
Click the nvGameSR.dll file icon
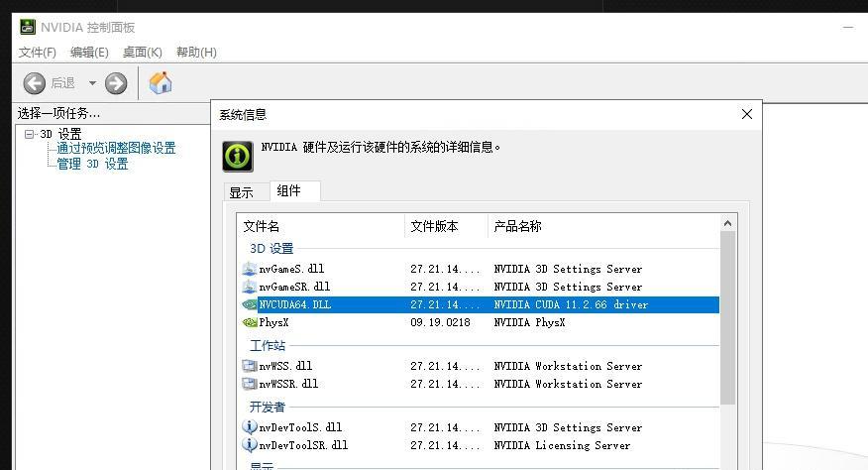coord(250,287)
